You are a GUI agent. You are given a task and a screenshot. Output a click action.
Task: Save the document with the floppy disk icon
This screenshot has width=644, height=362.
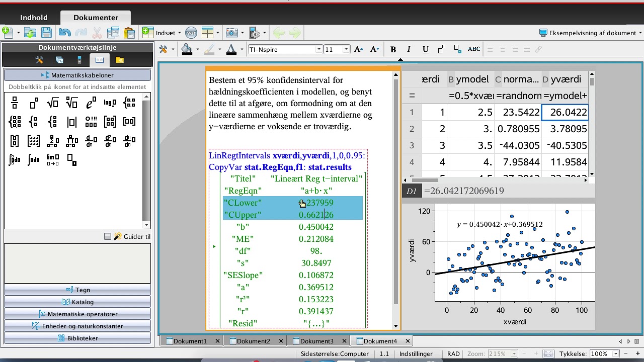[46, 33]
